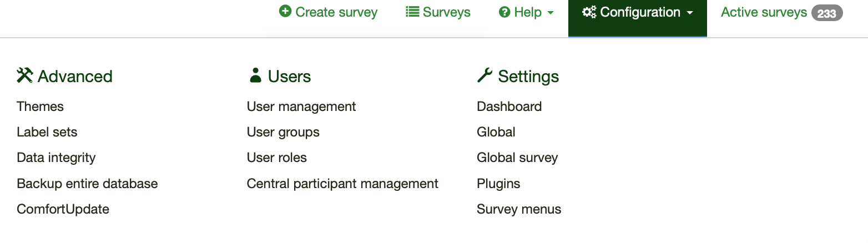Open Themes under Advanced
This screenshot has width=868, height=243.
click(41, 107)
